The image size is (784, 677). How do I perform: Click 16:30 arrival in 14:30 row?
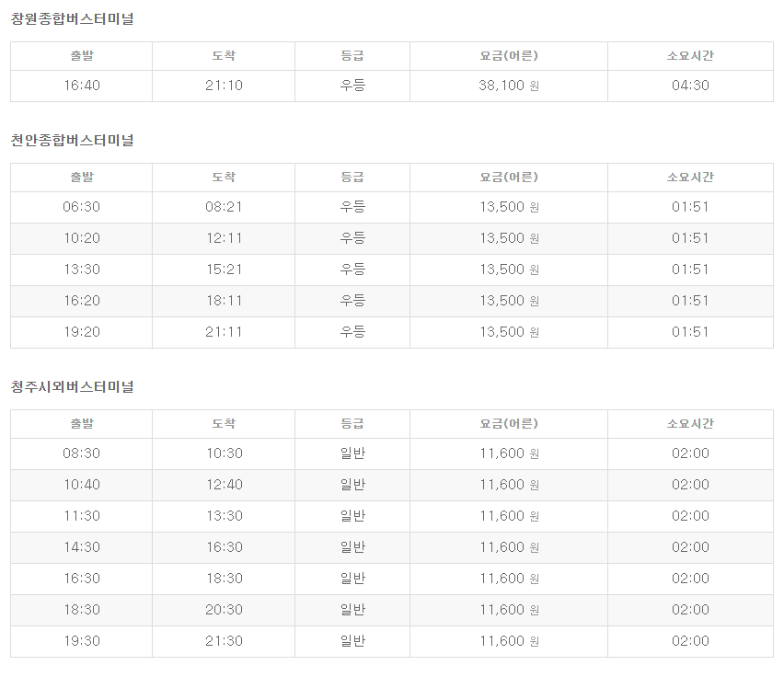coord(224,547)
